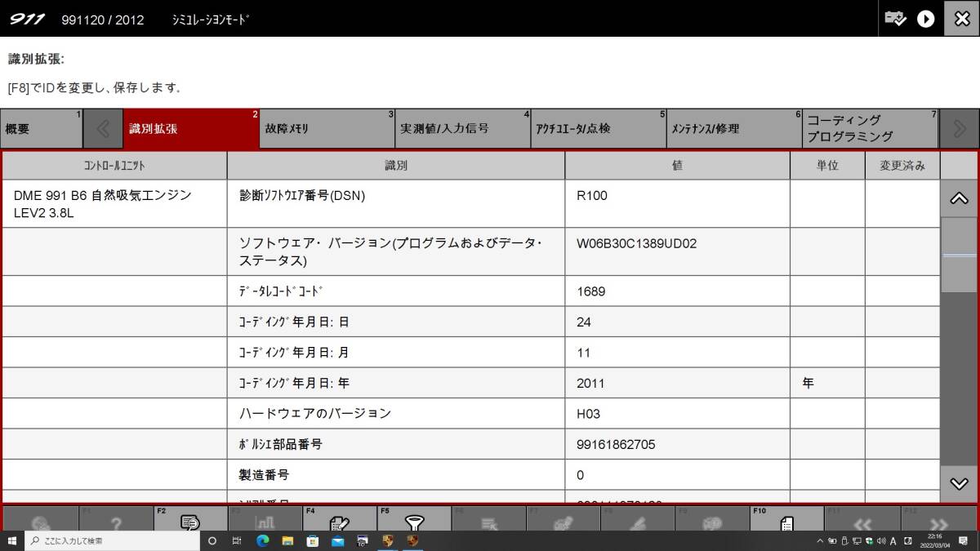
Task: Select ソフトウェア・バージョン row label
Action: [x=390, y=251]
